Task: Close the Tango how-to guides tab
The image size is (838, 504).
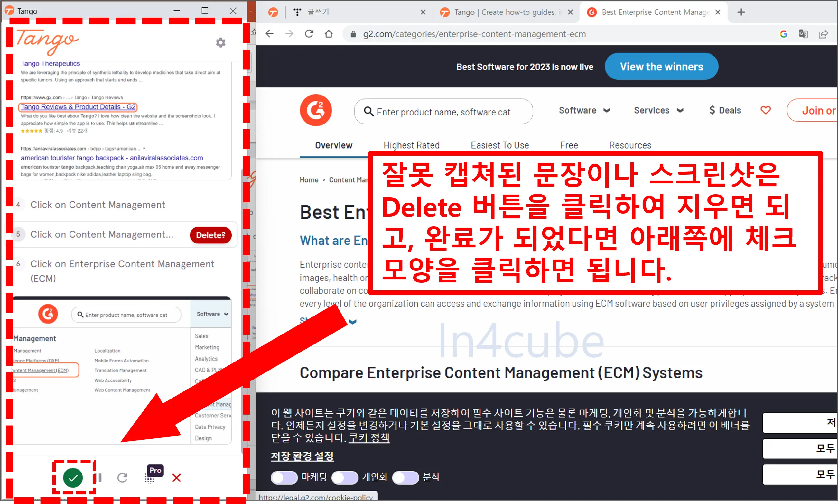Action: [571, 12]
